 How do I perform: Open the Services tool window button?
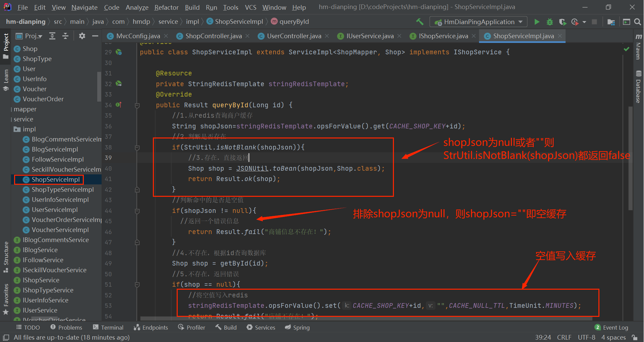pos(261,327)
